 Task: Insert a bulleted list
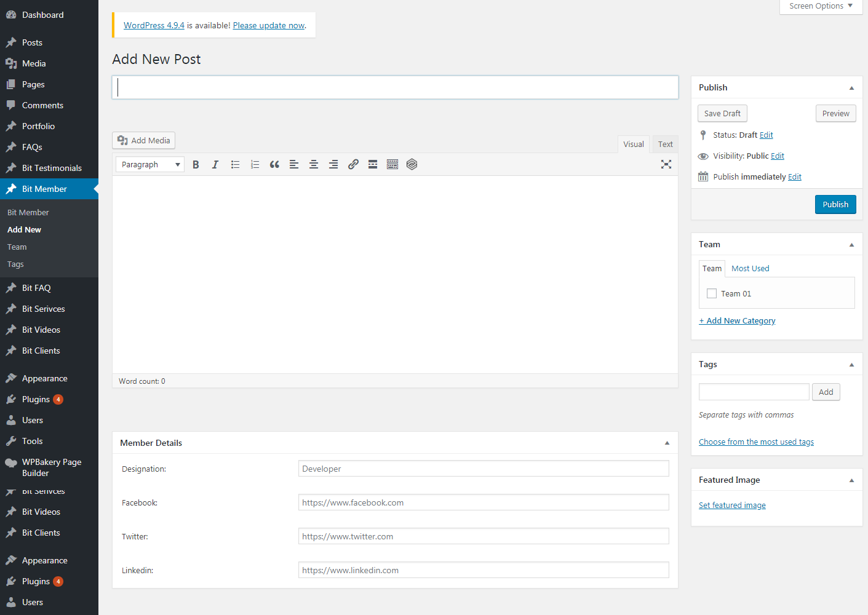235,165
